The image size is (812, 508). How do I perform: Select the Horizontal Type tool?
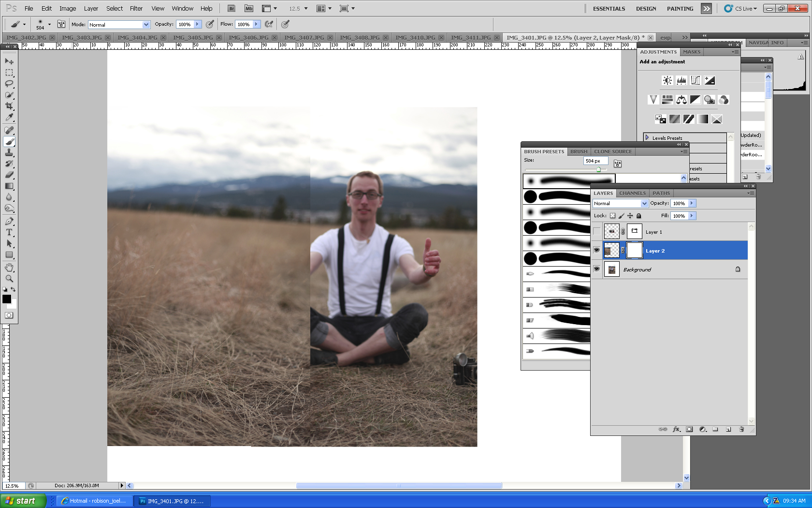9,232
